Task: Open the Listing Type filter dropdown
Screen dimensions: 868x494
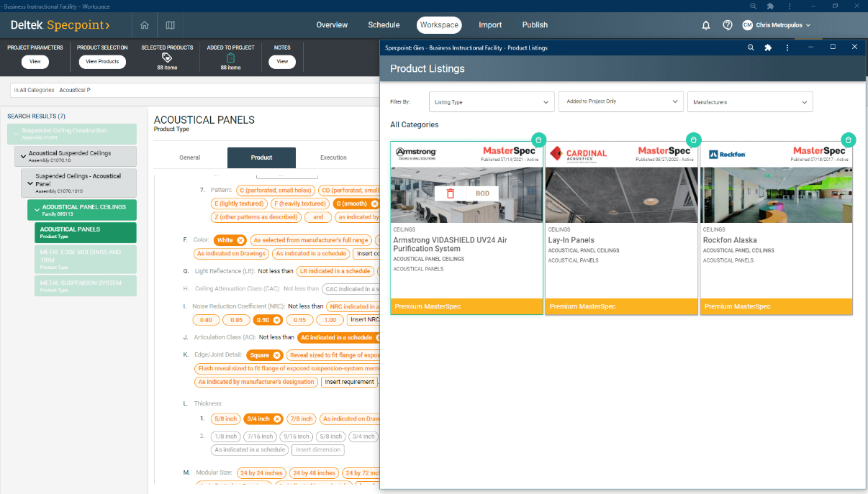Action: point(492,102)
